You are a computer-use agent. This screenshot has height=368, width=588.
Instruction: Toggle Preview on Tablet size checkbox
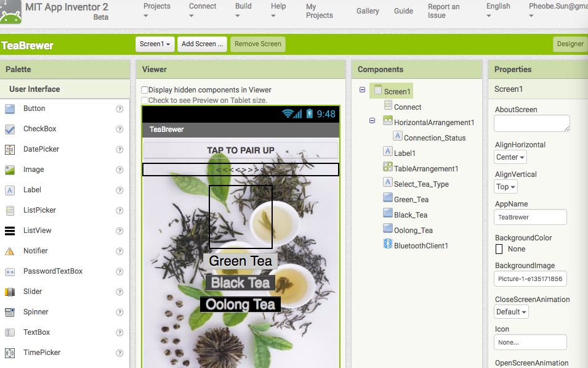[x=145, y=100]
